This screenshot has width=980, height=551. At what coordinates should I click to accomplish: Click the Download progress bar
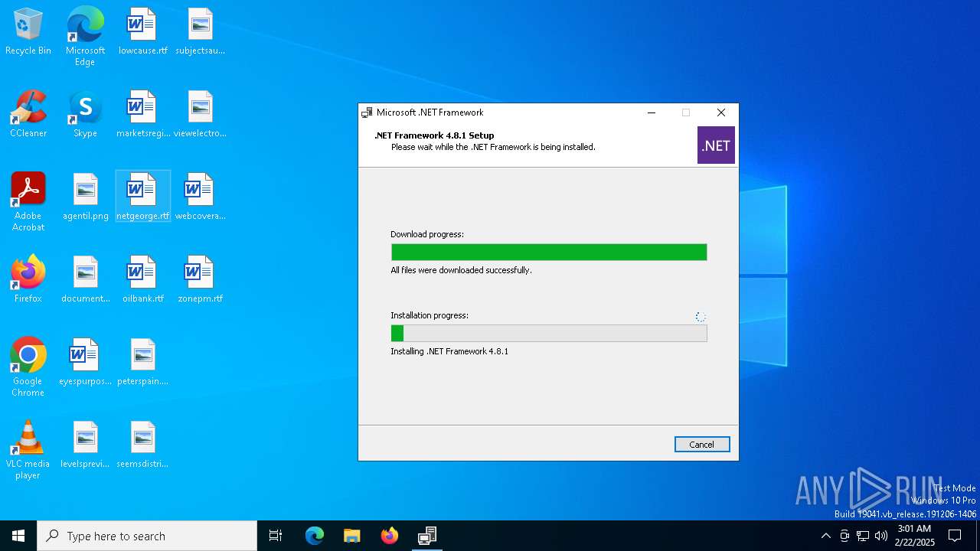(x=549, y=253)
